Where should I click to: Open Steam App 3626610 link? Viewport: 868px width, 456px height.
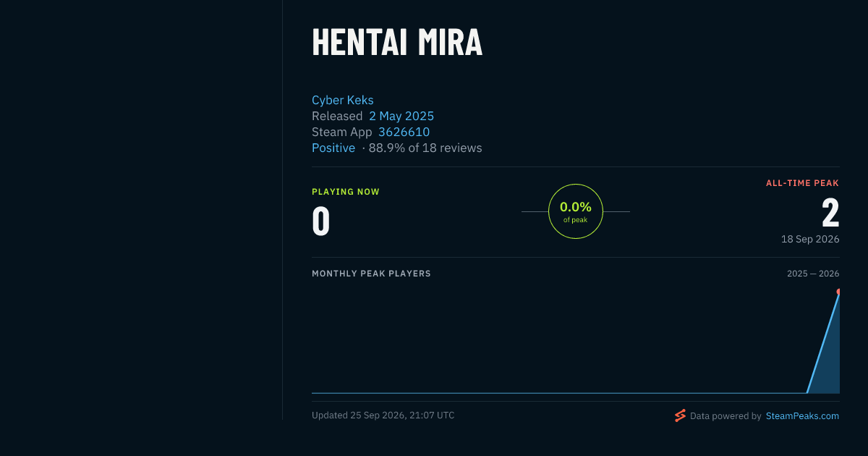tap(404, 132)
